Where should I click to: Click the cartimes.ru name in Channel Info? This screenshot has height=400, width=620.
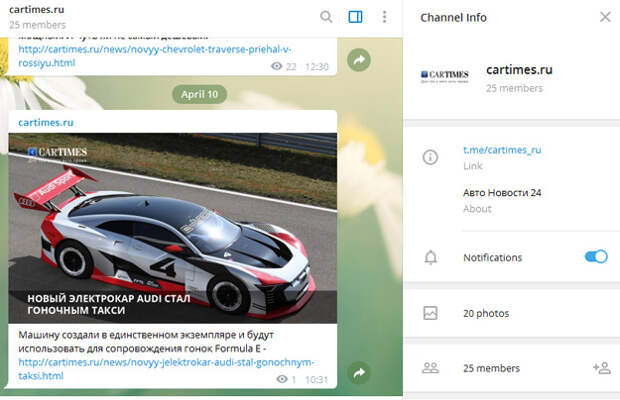click(519, 70)
